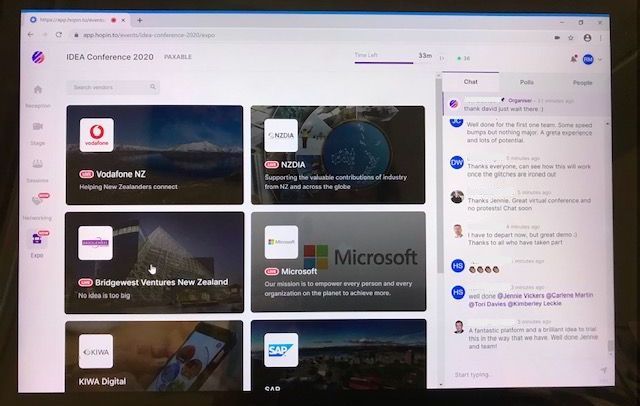This screenshot has height=406, width=640.
Task: Click the IDEA Conference 2020 title
Action: coord(110,57)
